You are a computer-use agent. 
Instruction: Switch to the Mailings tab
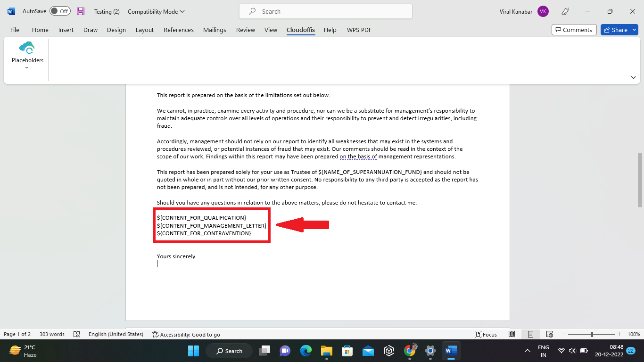click(215, 30)
